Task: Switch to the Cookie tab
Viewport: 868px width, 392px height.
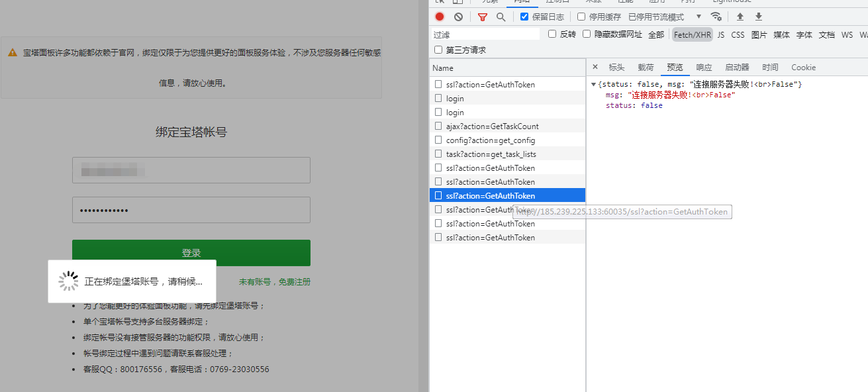Action: (x=803, y=67)
